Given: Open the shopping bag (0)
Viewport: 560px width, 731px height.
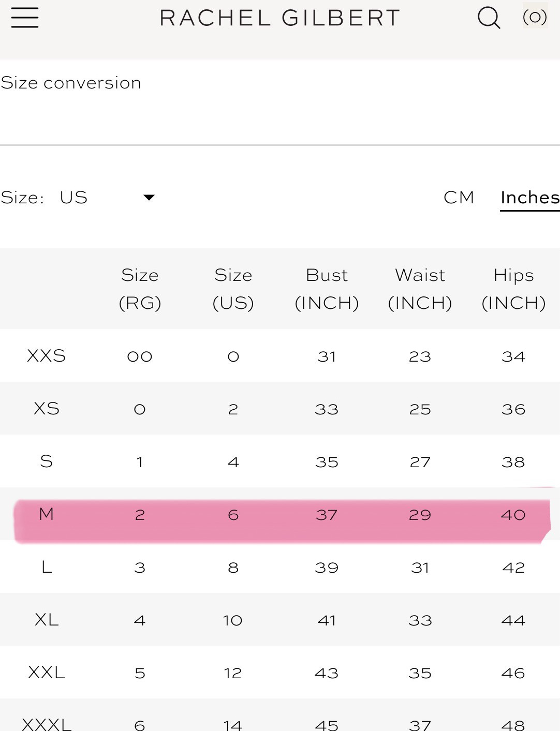Looking at the screenshot, I should click(535, 17).
